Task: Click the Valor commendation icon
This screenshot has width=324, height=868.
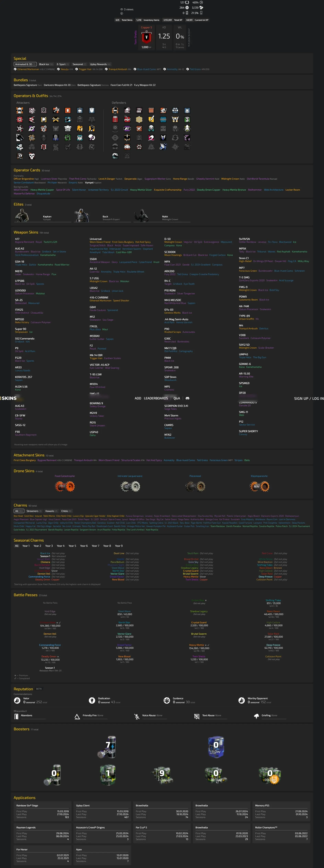Action: pyautogui.click(x=17, y=701)
